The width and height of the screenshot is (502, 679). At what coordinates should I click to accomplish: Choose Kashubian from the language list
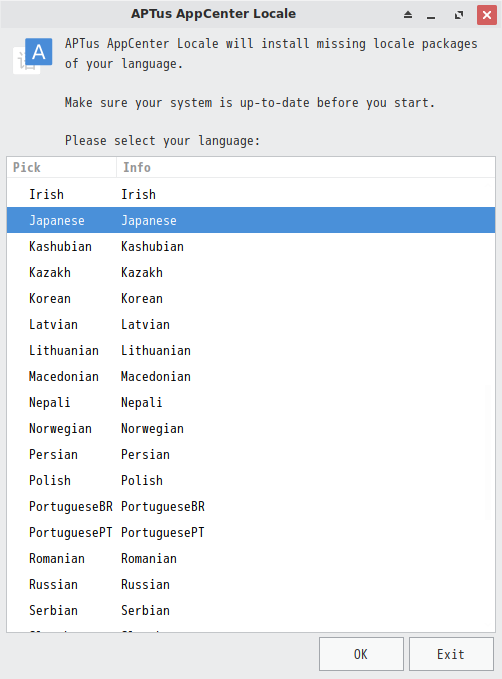click(251, 246)
